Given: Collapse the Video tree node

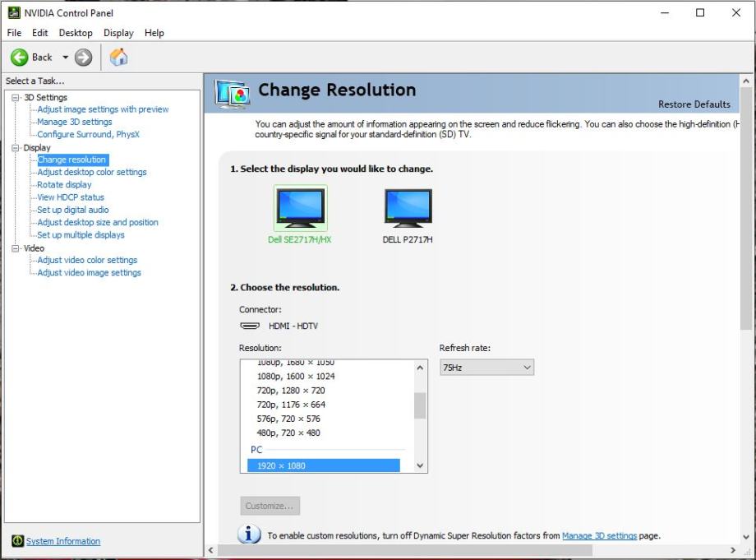Looking at the screenshot, I should pos(16,248).
